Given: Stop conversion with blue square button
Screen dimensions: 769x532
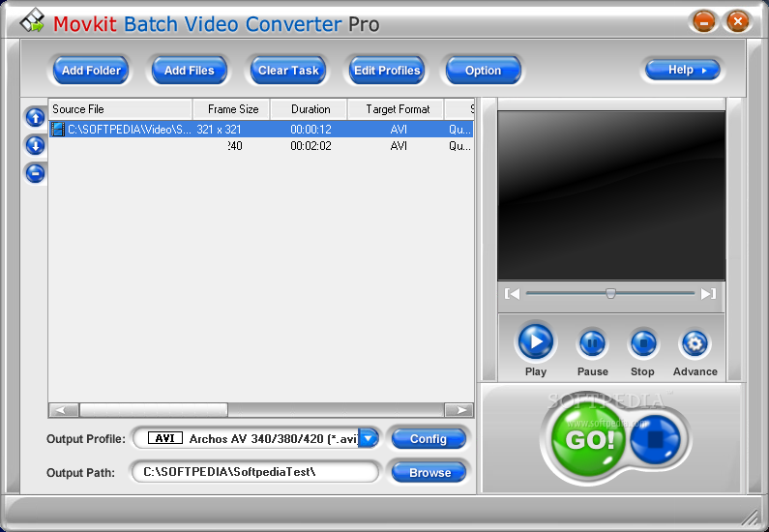Looking at the screenshot, I should tap(655, 439).
